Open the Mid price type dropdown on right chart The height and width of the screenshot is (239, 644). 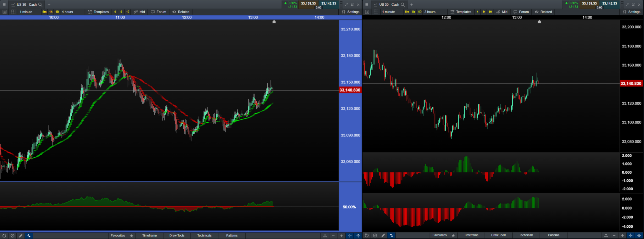tap(502, 12)
